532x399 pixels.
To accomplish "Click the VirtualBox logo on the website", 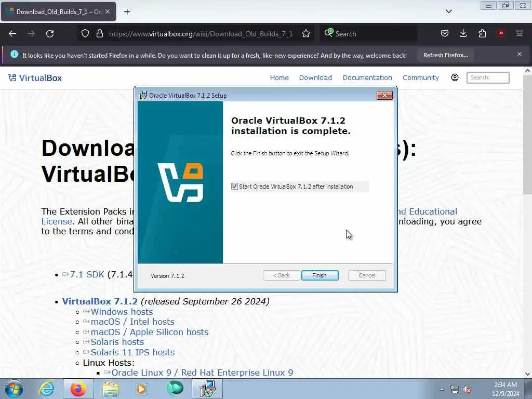I will 35,78.
